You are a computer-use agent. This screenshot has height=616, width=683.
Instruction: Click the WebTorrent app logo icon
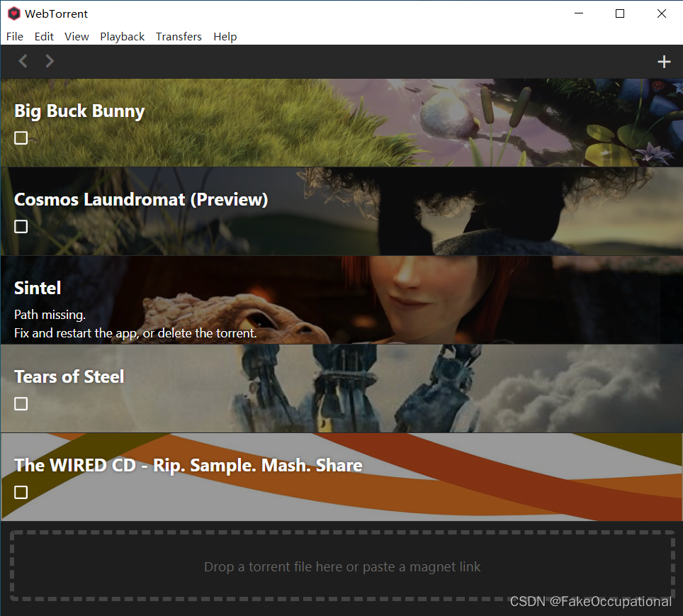(14, 13)
